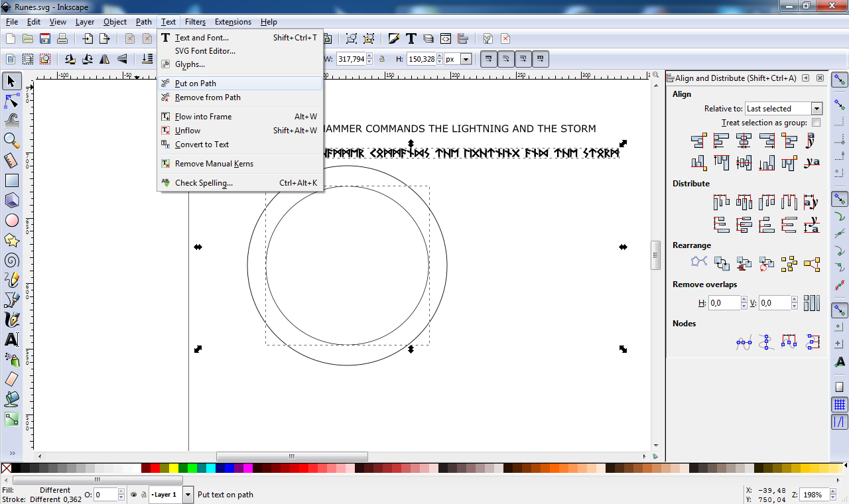This screenshot has height=504, width=849.
Task: Choose Glyphs menu entry
Action: click(240, 64)
